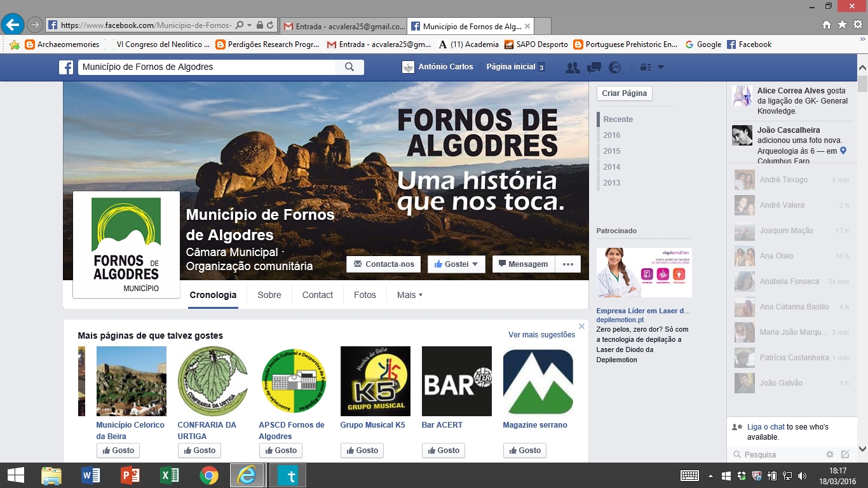The height and width of the screenshot is (488, 868).
Task: Click the Liga o chat link
Action: point(766,427)
